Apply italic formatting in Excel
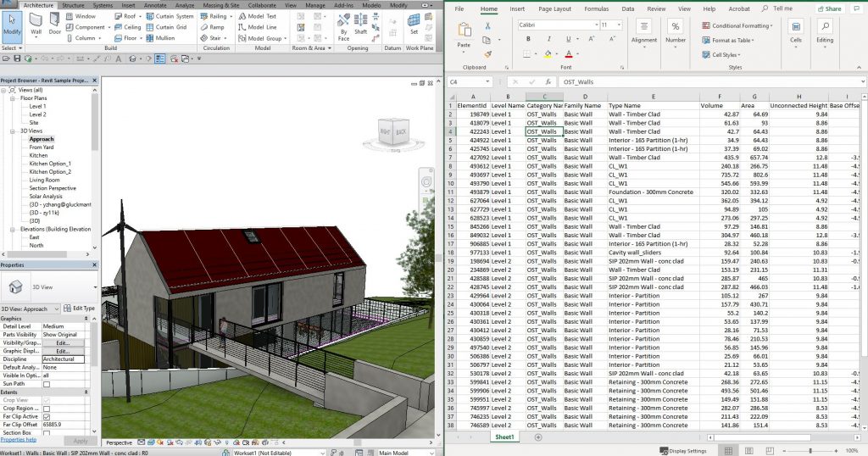Image resolution: width=868 pixels, height=456 pixels. click(x=548, y=39)
